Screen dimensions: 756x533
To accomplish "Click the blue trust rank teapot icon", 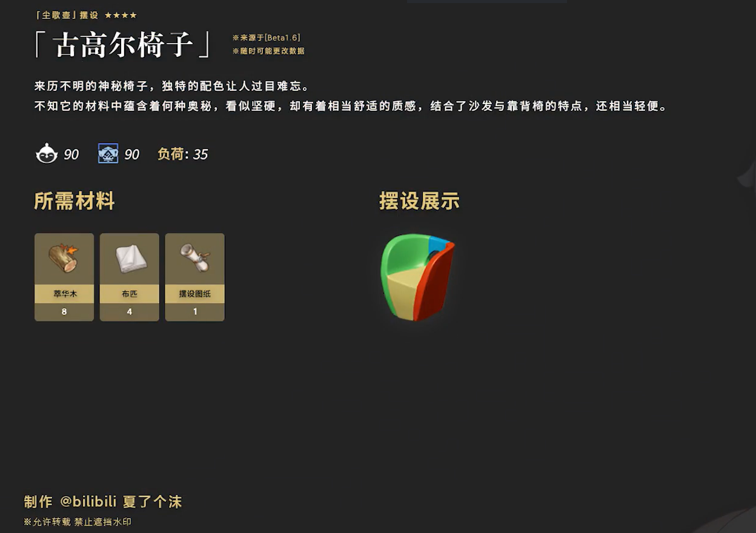I will (x=108, y=153).
